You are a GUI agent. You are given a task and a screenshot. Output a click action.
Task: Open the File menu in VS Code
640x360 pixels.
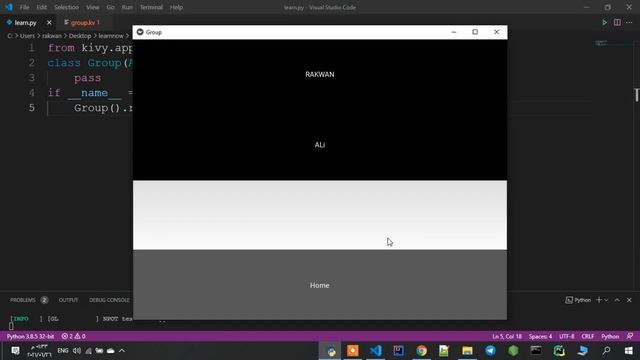point(24,7)
